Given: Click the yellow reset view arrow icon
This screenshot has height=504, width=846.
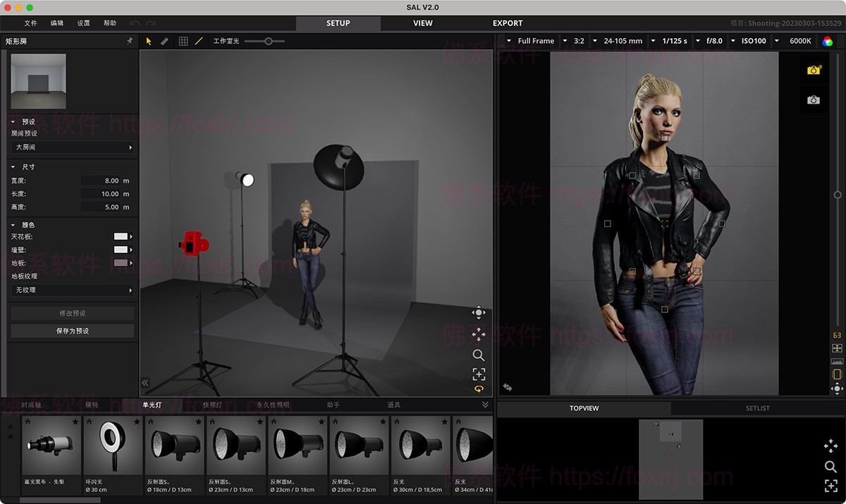Looking at the screenshot, I should [x=479, y=388].
